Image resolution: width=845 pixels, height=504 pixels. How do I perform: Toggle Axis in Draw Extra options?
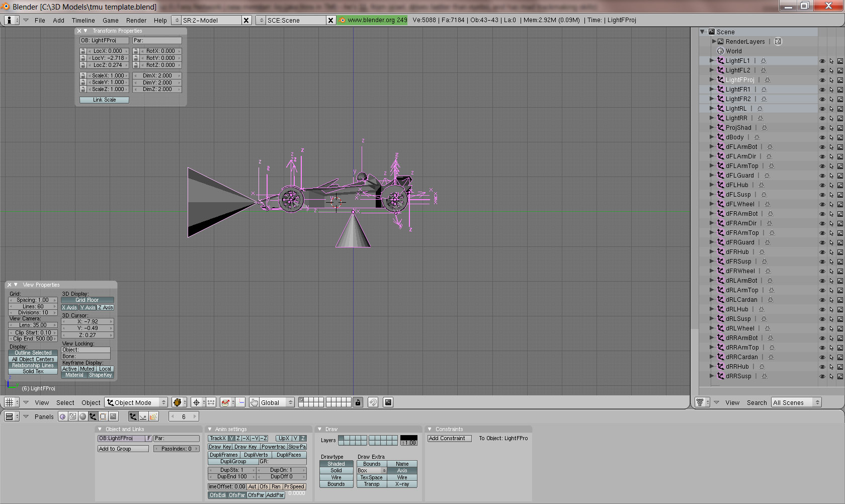coord(402,471)
